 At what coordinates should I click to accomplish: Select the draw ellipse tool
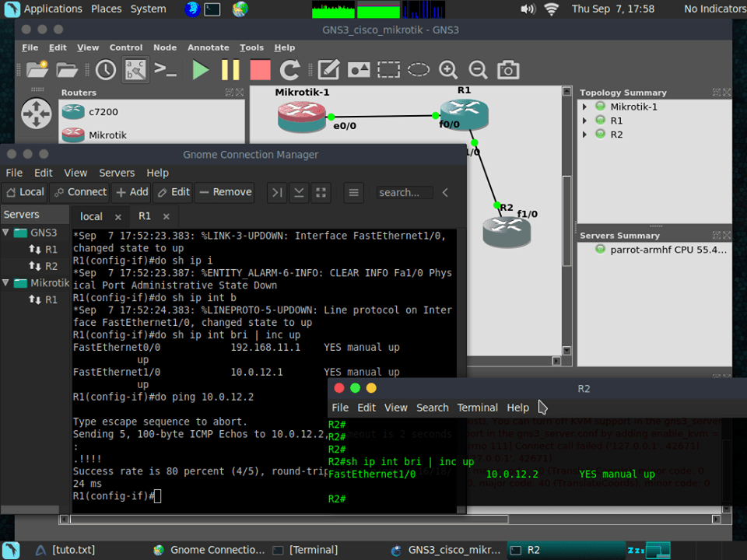coord(419,69)
